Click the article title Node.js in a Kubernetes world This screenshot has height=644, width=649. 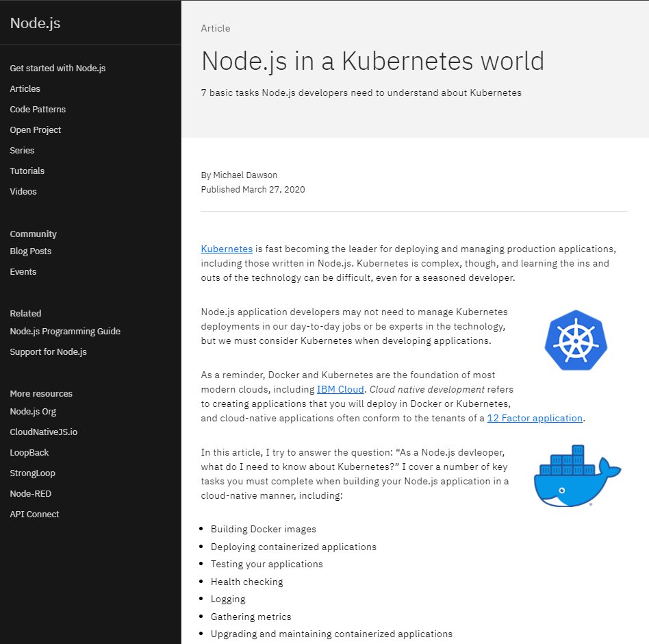coord(372,61)
